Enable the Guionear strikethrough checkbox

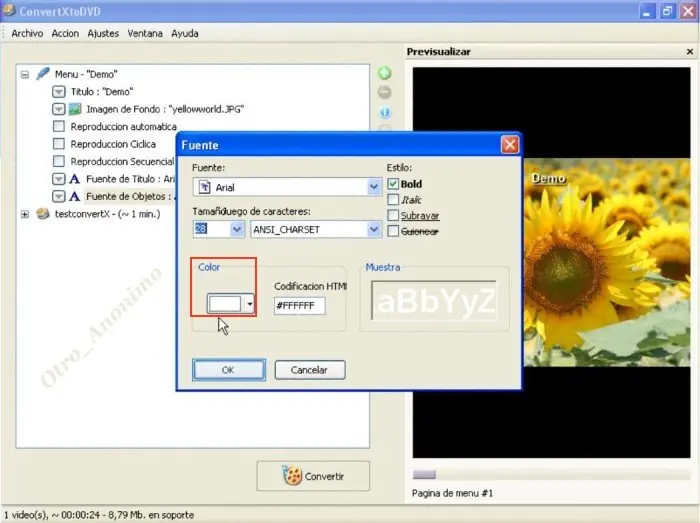[393, 231]
